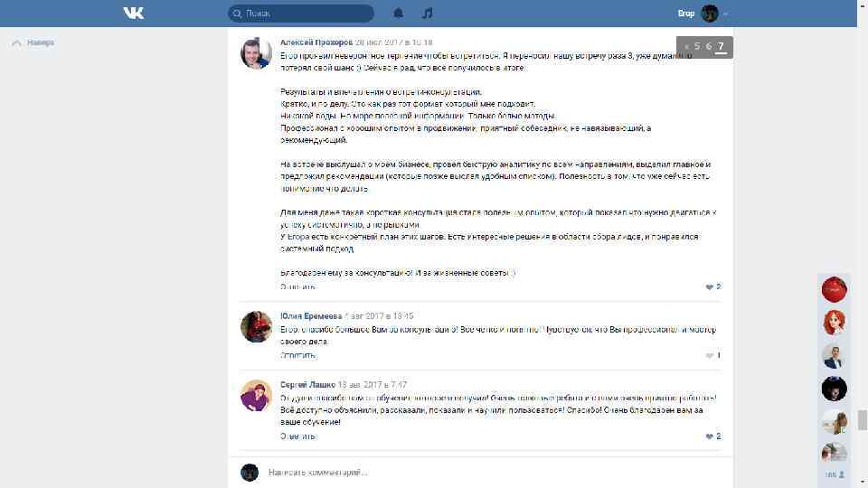The width and height of the screenshot is (868, 488).
Task: Open the music note icon
Action: [x=427, y=14]
